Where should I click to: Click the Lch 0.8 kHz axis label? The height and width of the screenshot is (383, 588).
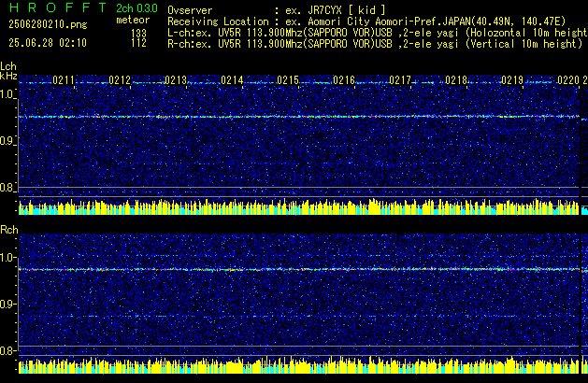[7, 188]
